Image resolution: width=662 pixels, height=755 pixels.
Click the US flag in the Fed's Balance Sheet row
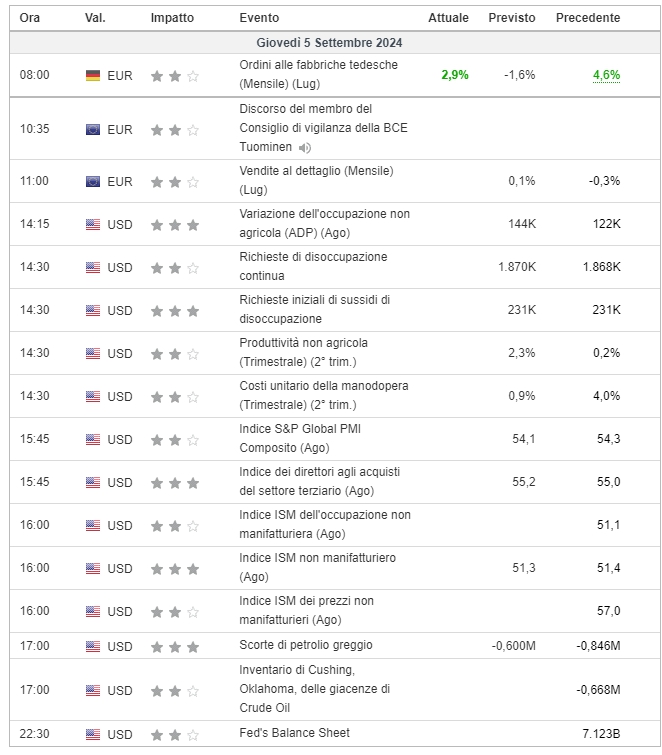(x=93, y=734)
